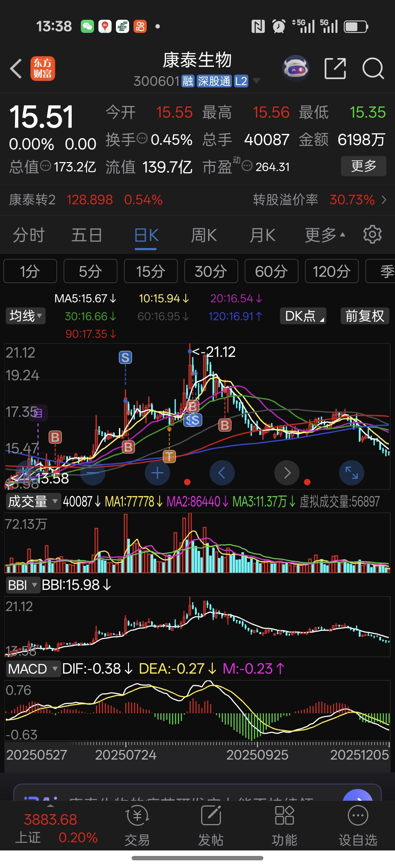
Task: Open 转股溢价率 detail chevron
Action: pyautogui.click(x=384, y=200)
